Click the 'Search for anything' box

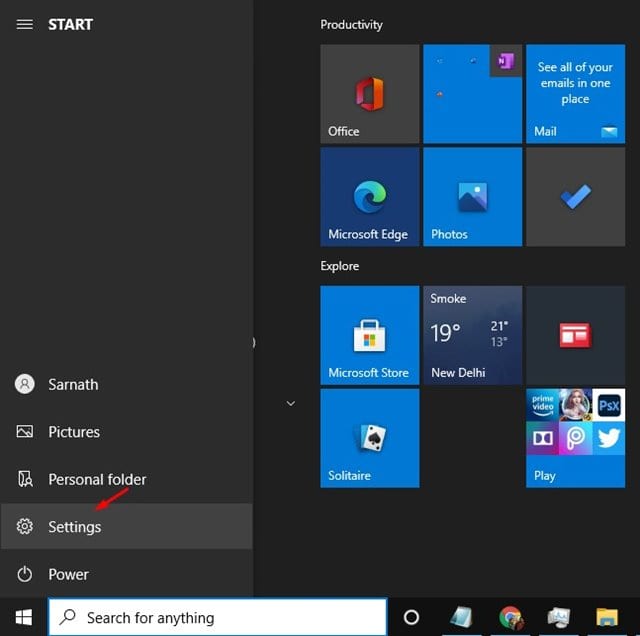click(x=218, y=617)
